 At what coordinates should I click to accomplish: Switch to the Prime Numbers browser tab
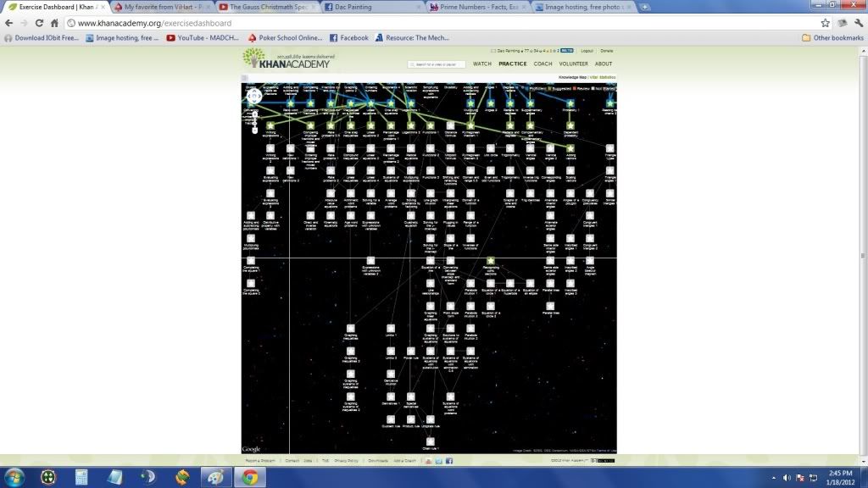coord(477,7)
